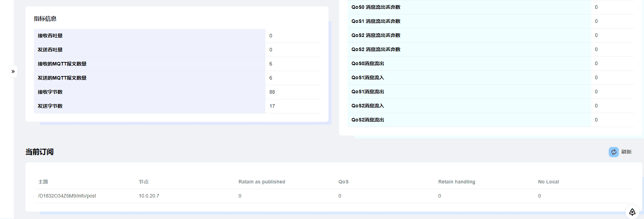Select the Ratain as published value 0
This screenshot has width=644, height=219.
click(x=240, y=196)
